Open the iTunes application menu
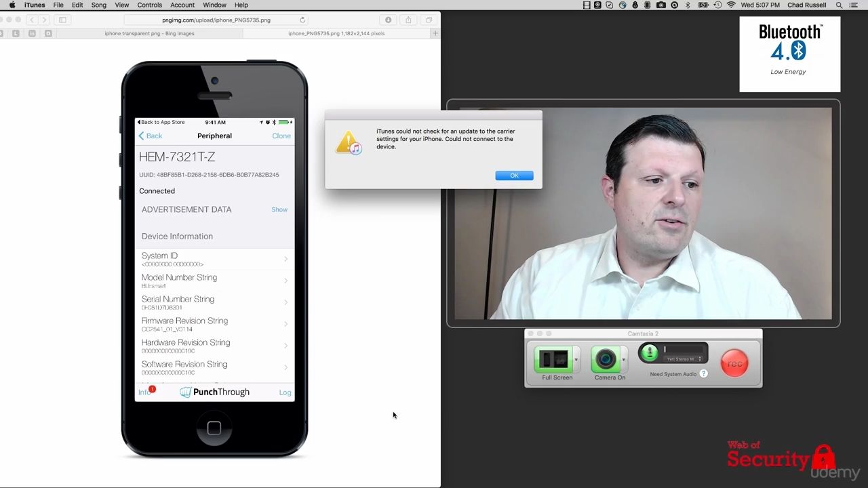The image size is (868, 488). coord(35,5)
